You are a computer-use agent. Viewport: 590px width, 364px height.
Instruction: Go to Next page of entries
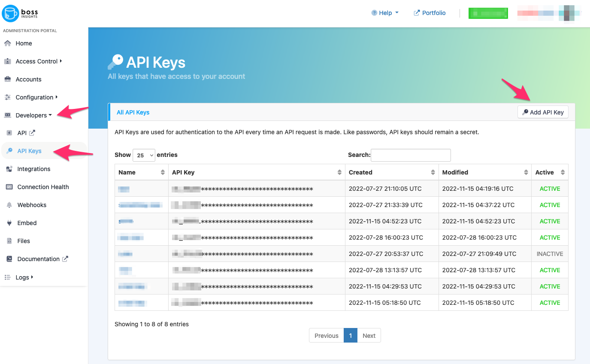coord(369,336)
